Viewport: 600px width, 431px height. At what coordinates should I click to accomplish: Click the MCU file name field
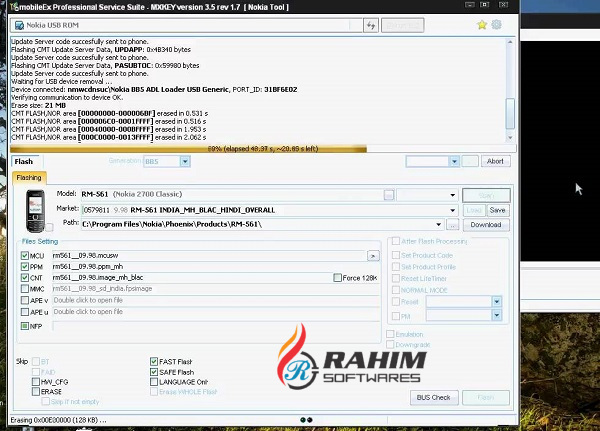tap(209, 256)
